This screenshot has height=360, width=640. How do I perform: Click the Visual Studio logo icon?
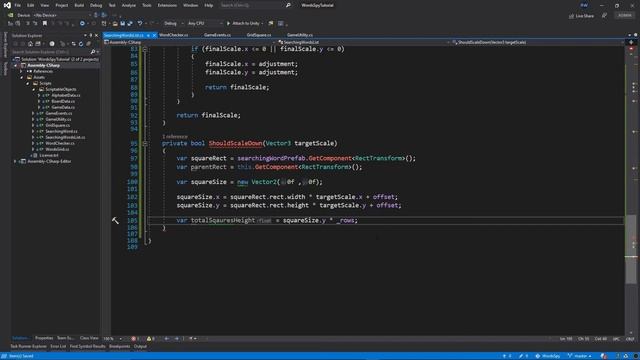(x=7, y=5)
